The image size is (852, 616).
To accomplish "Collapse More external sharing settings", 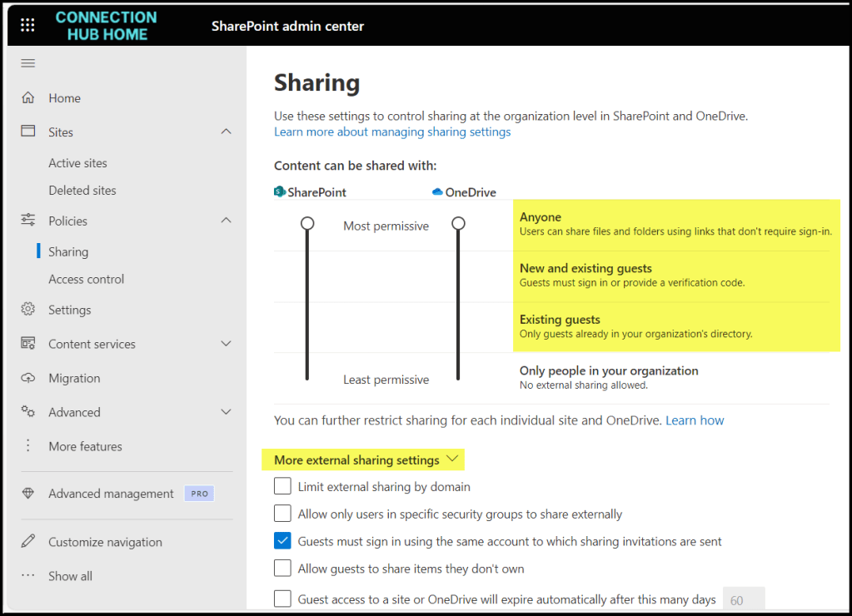I will point(452,460).
